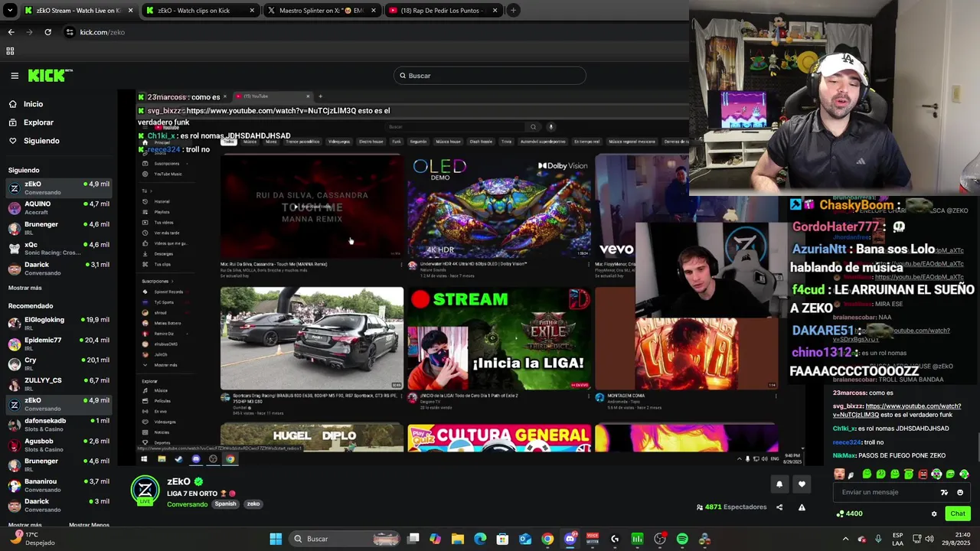This screenshot has width=980, height=551.
Task: Open Task View on the taskbar
Action: point(413,539)
